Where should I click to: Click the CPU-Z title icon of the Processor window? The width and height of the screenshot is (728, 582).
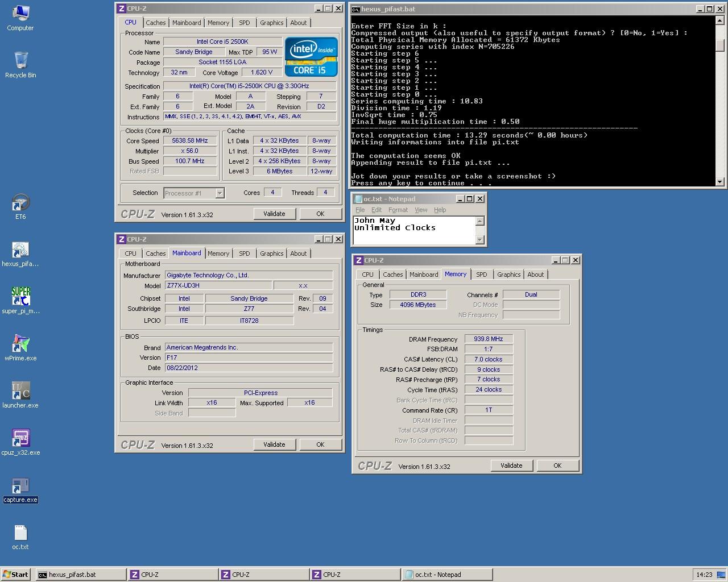[x=121, y=9]
